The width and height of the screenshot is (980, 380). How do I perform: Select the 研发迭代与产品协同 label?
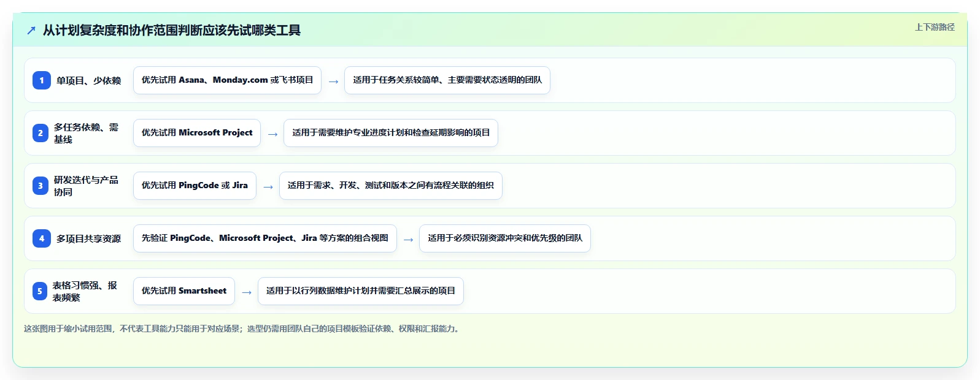(86, 186)
